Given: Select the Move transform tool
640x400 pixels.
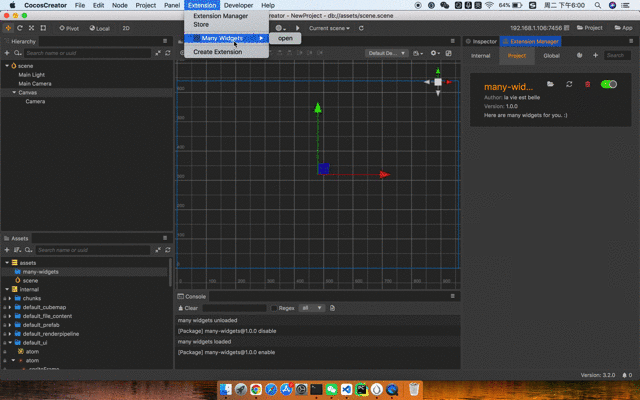Looking at the screenshot, I should pos(8,28).
